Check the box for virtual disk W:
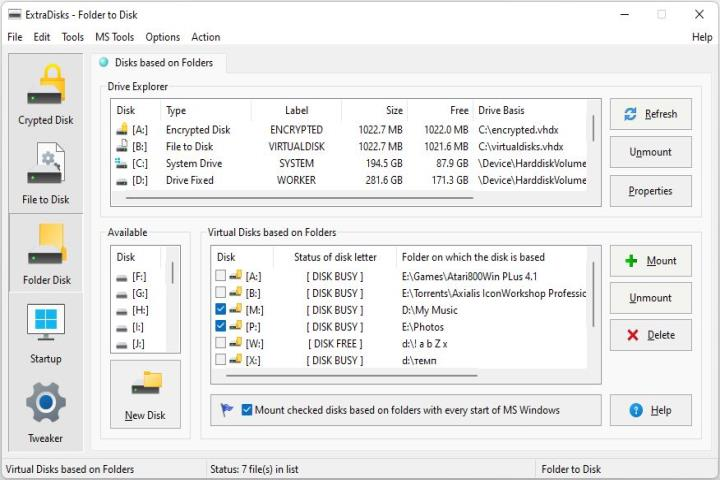 coord(220,343)
